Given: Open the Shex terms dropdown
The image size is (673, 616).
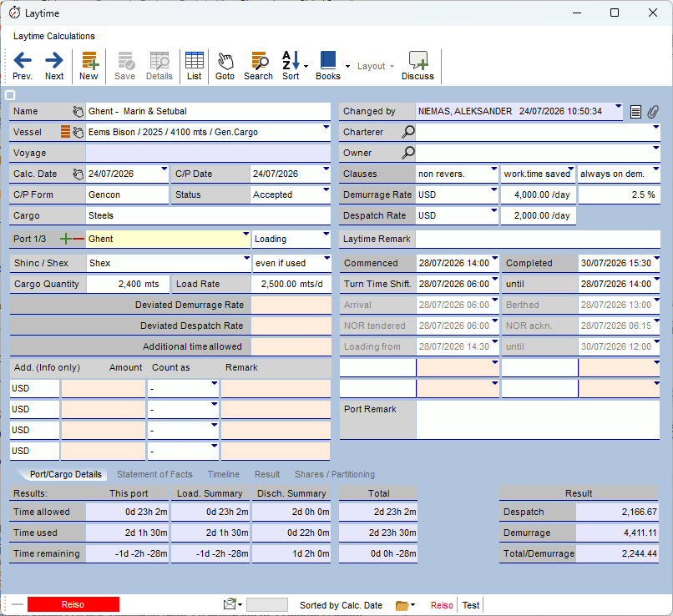Looking at the screenshot, I should [247, 258].
